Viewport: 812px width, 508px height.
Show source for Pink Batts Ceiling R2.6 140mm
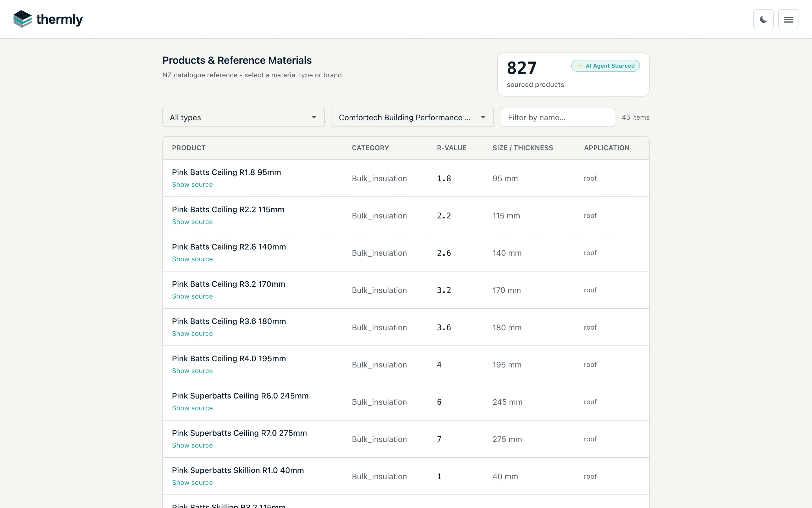point(192,259)
